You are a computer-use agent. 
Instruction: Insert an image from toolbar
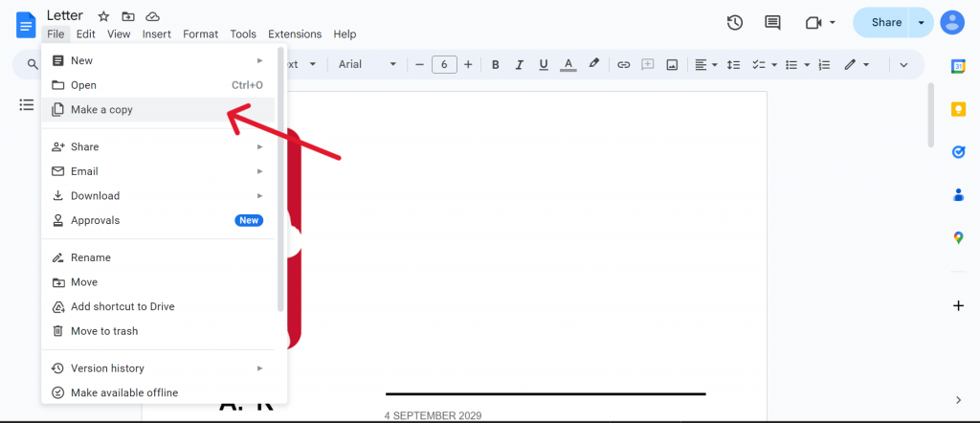point(672,64)
